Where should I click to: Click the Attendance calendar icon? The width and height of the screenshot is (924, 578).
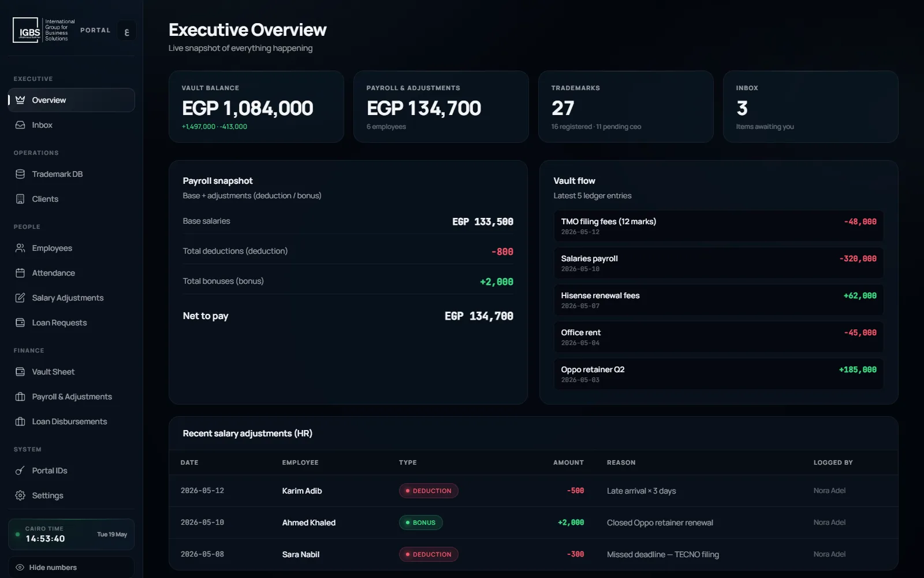(x=20, y=273)
